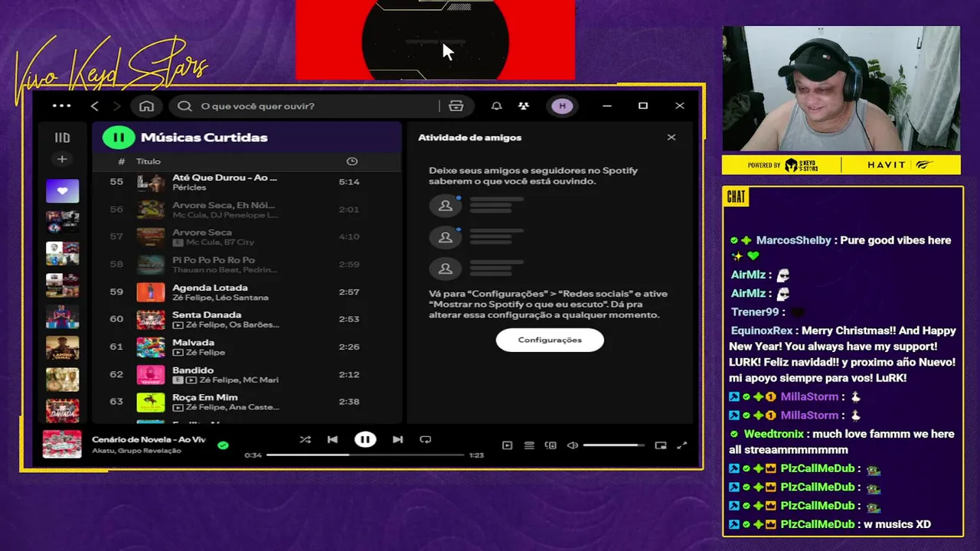Skip to the previous track
Screen dimensions: 980x551
tap(332, 439)
